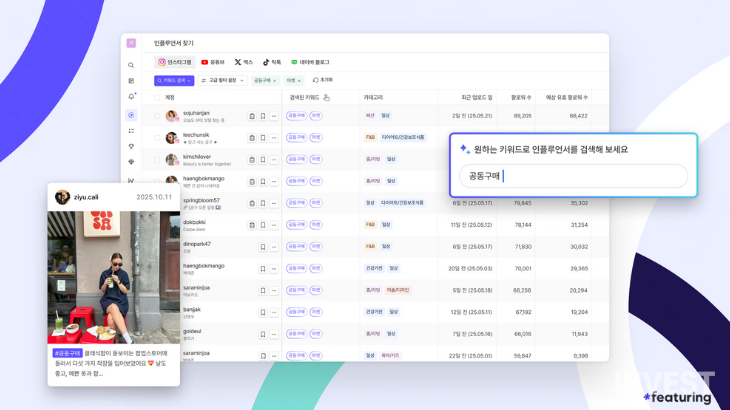Open the 고급 필터 설정 dropdown
This screenshot has height=410, width=730.
tap(222, 80)
